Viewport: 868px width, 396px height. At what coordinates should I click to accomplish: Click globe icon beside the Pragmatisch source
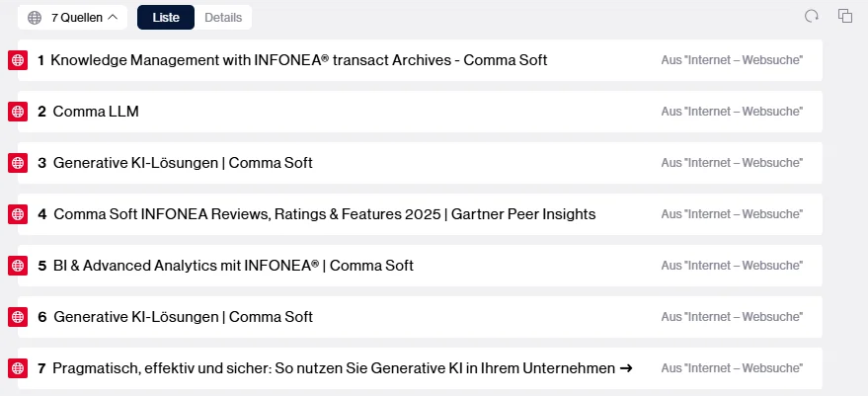[x=17, y=368]
